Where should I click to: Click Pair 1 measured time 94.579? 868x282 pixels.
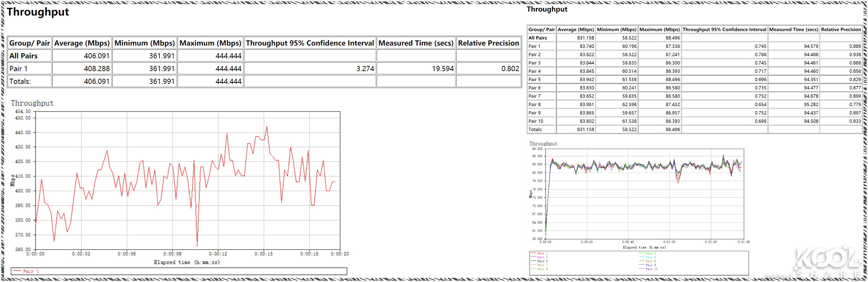[x=811, y=46]
